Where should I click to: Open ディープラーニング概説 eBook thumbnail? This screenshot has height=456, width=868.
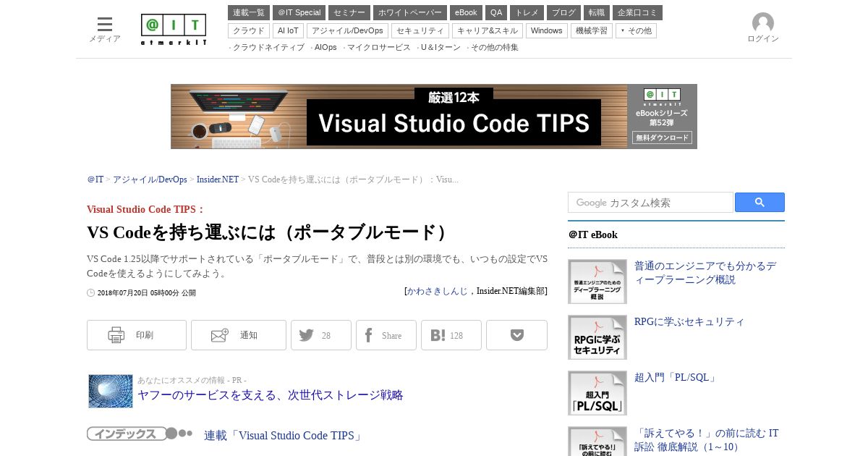point(597,282)
